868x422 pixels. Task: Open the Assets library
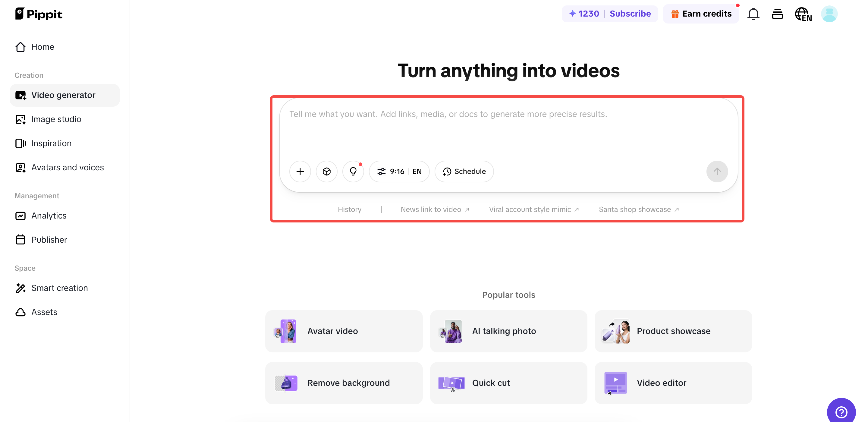[44, 312]
